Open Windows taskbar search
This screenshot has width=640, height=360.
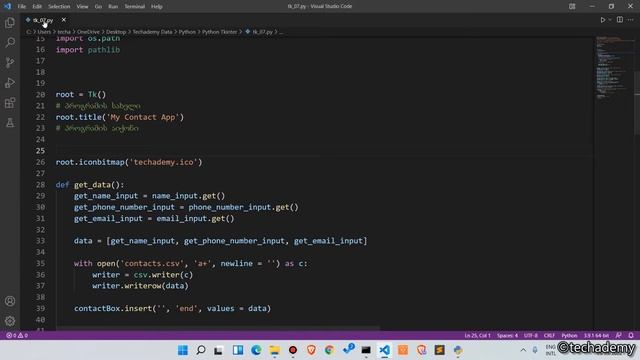click(201, 350)
